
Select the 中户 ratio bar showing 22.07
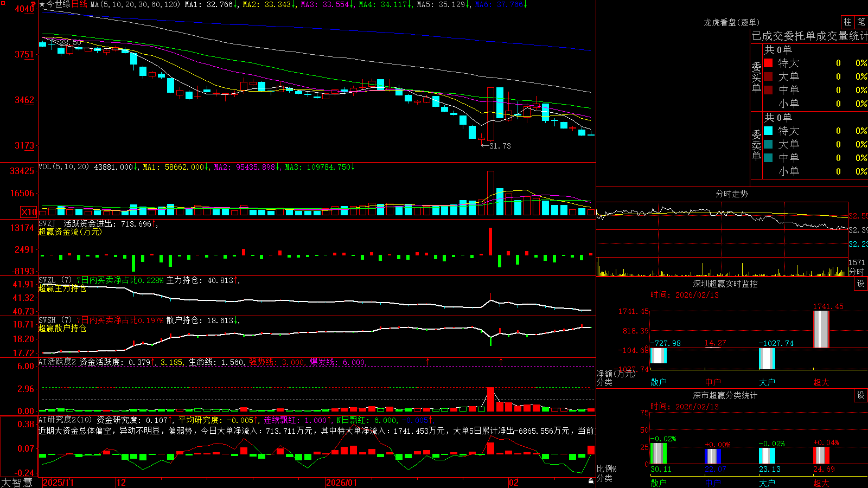tap(713, 457)
